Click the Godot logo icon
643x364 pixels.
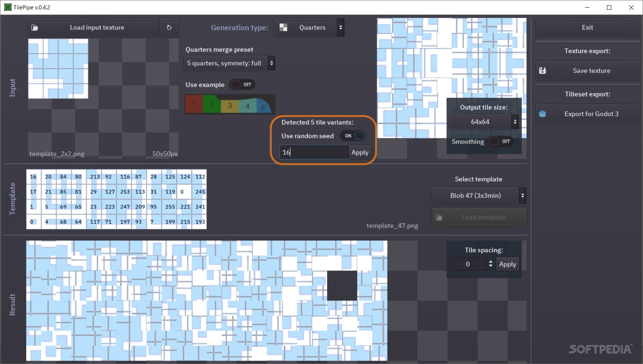pos(542,114)
